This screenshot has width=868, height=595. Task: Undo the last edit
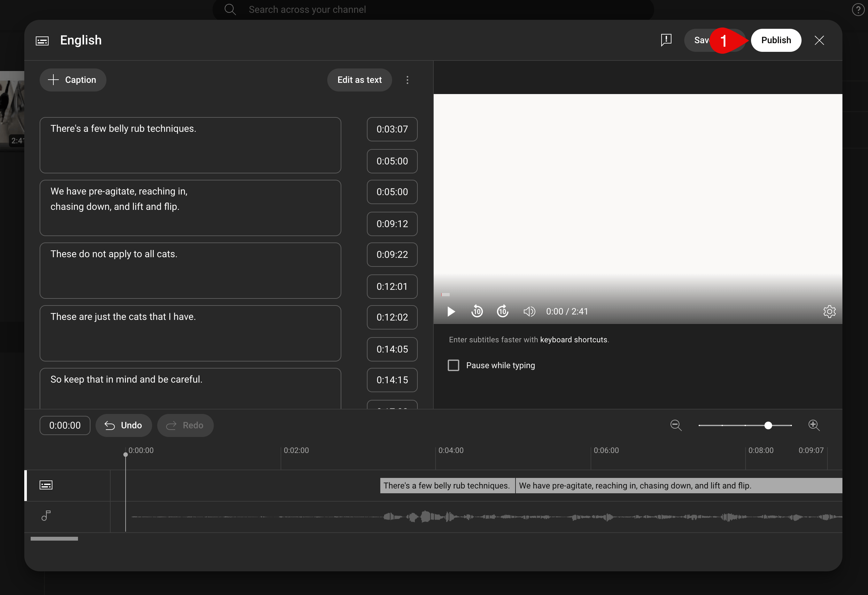point(124,425)
